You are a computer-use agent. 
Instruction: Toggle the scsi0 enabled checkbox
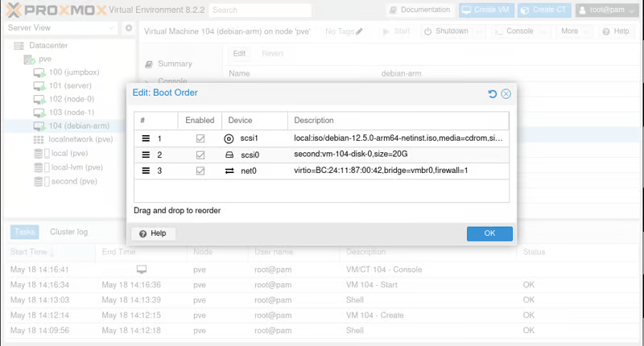200,154
